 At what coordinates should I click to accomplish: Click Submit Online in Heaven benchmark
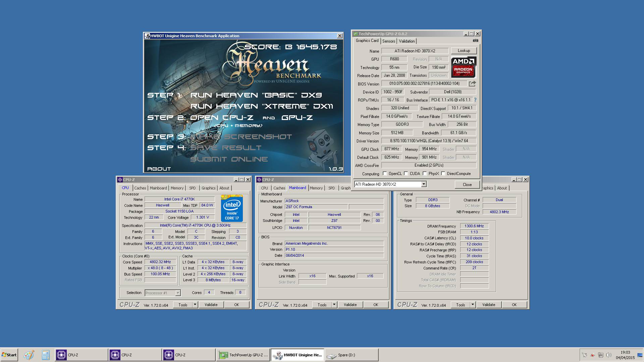tap(229, 159)
